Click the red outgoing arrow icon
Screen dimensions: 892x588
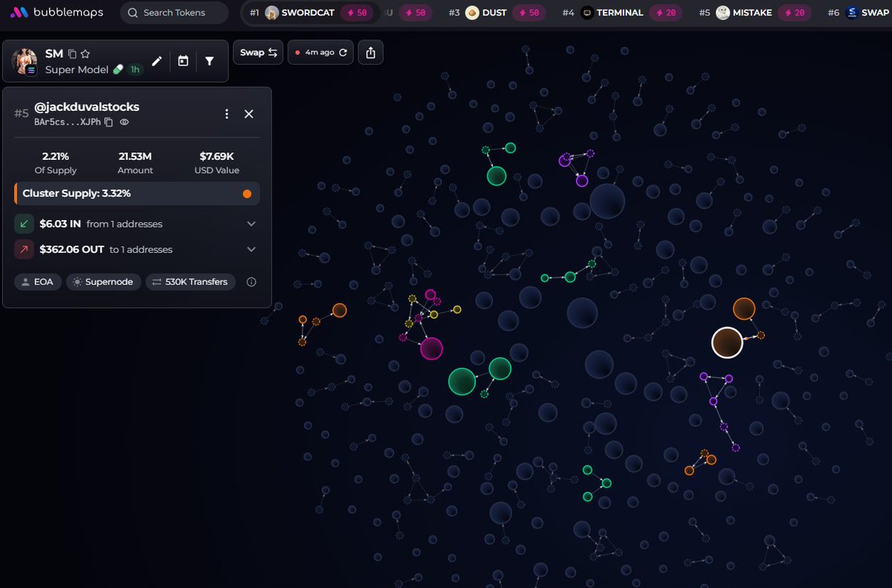[24, 250]
